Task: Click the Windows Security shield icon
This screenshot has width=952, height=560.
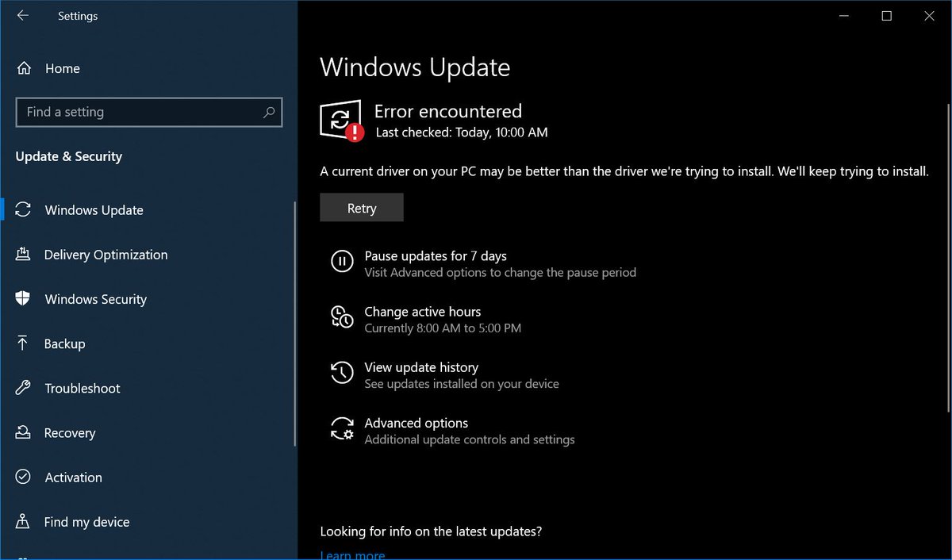Action: coord(23,299)
